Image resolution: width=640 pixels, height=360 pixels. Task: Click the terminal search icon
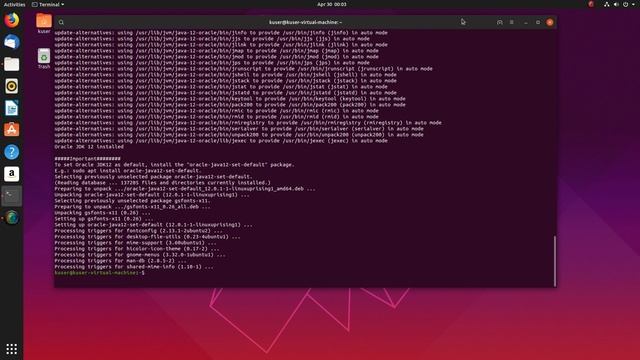pos(61,22)
